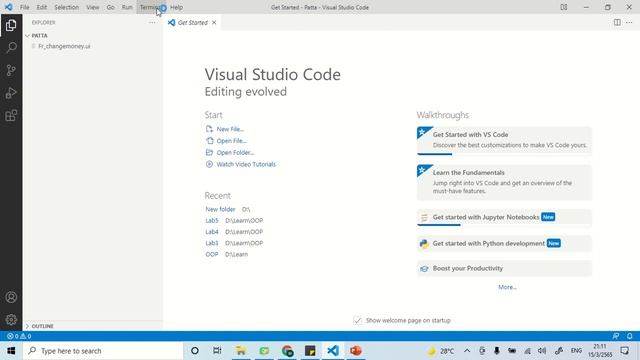Screen dimensions: 640x360
Task: Open the Explorer view in activity bar
Action: [x=11, y=25]
